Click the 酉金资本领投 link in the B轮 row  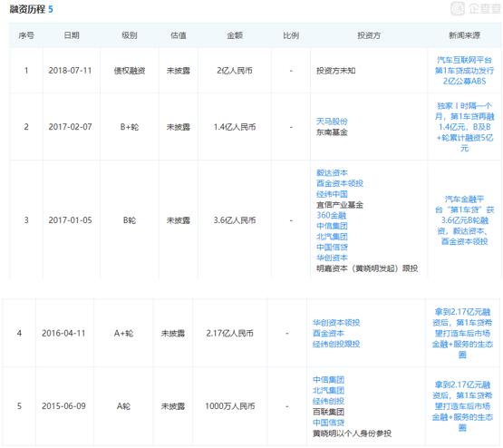tap(340, 183)
